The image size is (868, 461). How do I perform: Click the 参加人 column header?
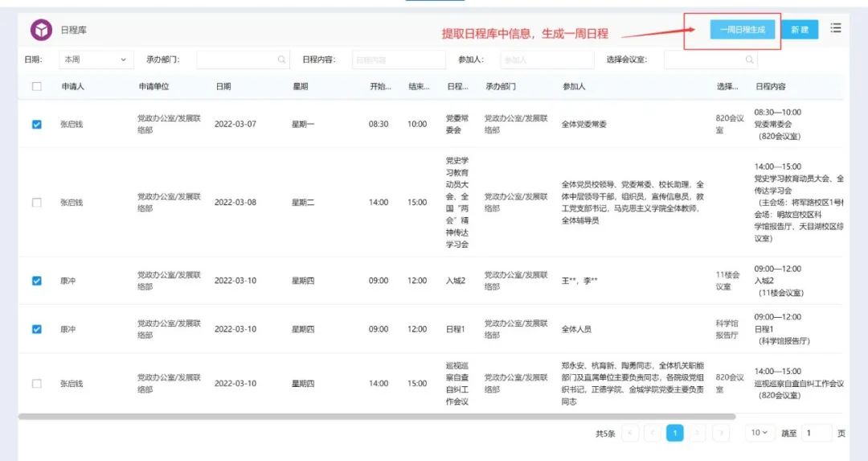(574, 86)
